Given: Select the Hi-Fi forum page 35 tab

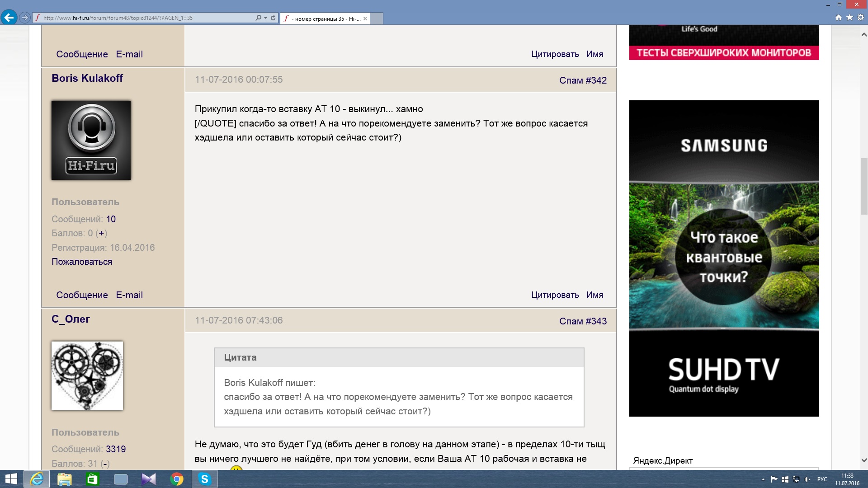Looking at the screenshot, I should click(325, 19).
